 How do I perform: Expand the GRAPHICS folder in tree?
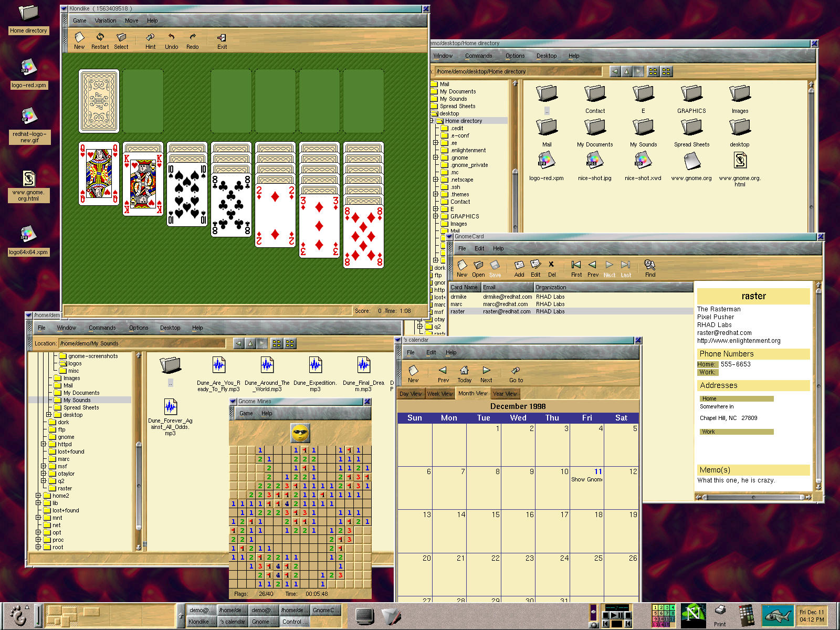tap(436, 216)
